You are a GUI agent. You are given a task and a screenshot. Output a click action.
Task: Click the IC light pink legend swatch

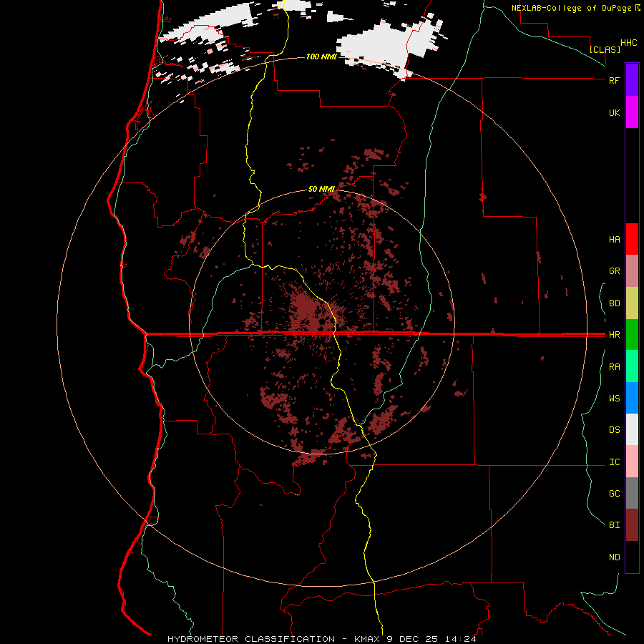point(632,462)
